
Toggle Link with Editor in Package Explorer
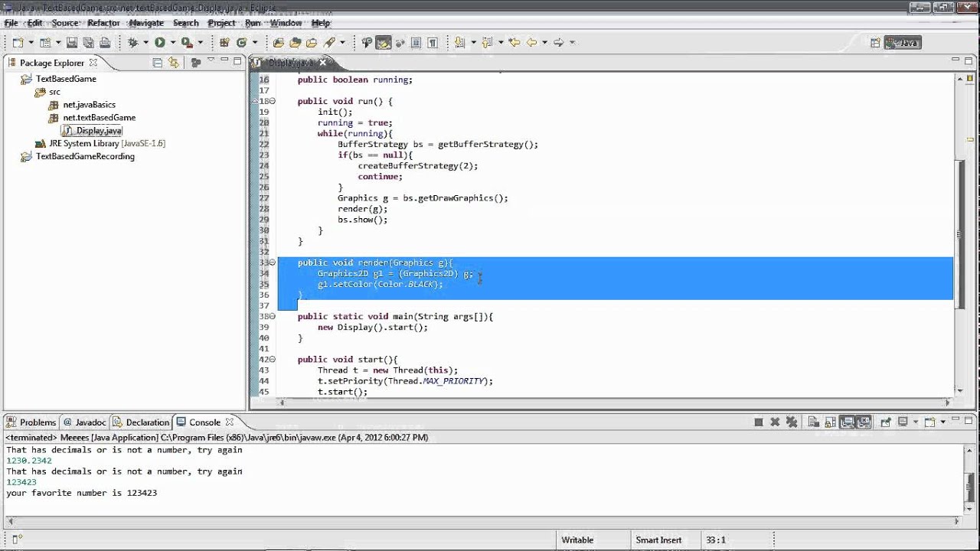coord(174,63)
